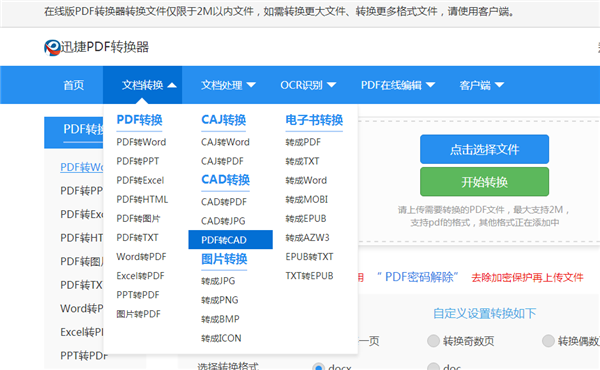Click 自定义设置转换如下 heading text
600x370 pixels.
tap(484, 313)
